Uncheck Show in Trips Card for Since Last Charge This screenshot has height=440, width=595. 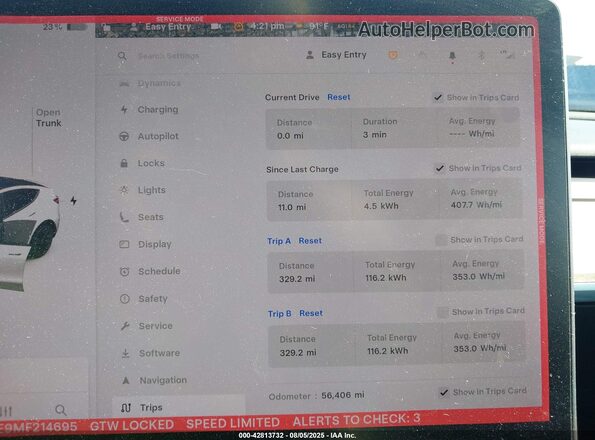[439, 168]
